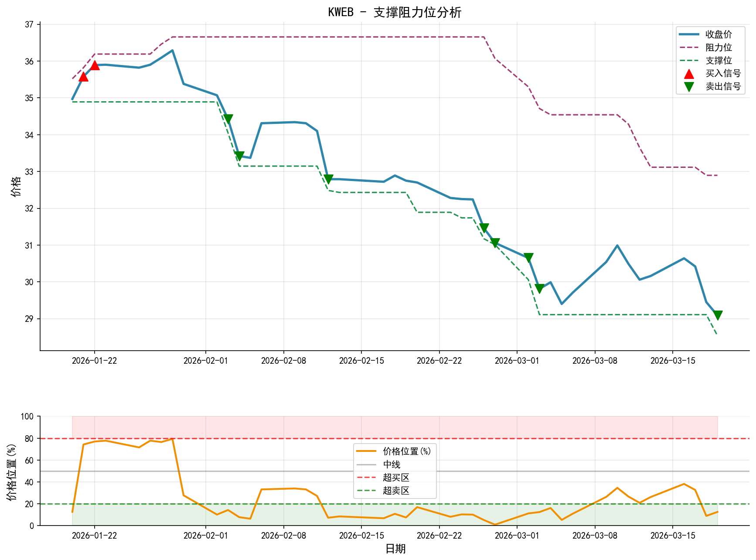The height and width of the screenshot is (560, 756).
Task: Click the sell signal marker near price 31.5
Action: coord(484,227)
